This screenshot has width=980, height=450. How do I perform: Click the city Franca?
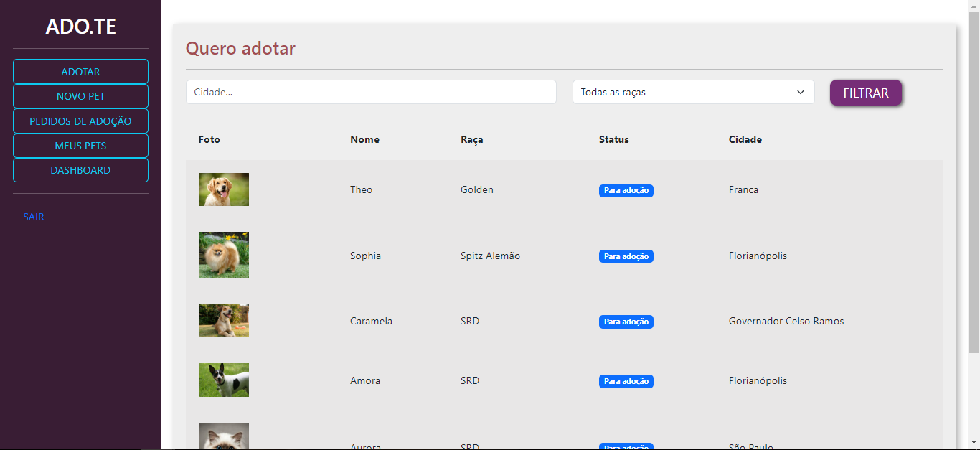(x=743, y=189)
